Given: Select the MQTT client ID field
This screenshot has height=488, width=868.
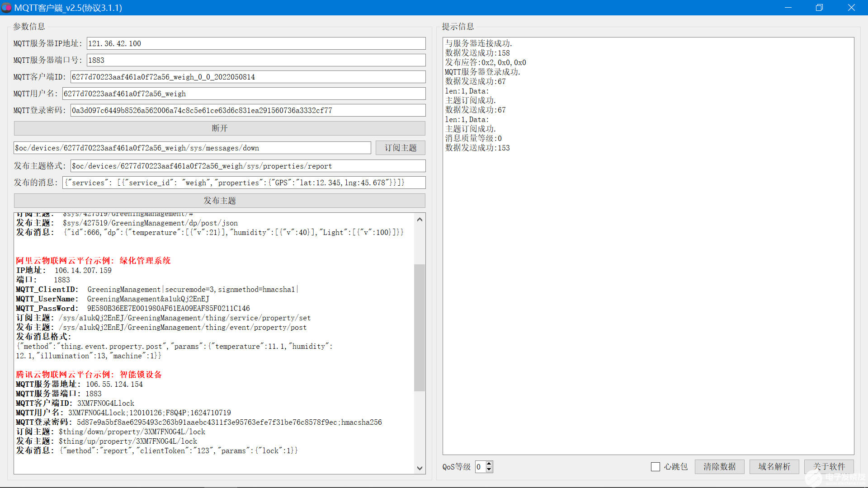Looking at the screenshot, I should [x=248, y=77].
